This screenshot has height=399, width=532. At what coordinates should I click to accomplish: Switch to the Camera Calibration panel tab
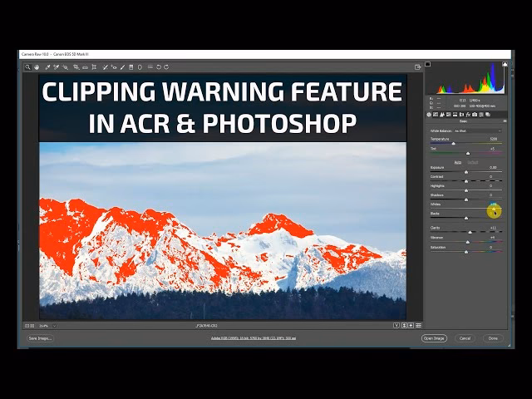click(x=475, y=115)
